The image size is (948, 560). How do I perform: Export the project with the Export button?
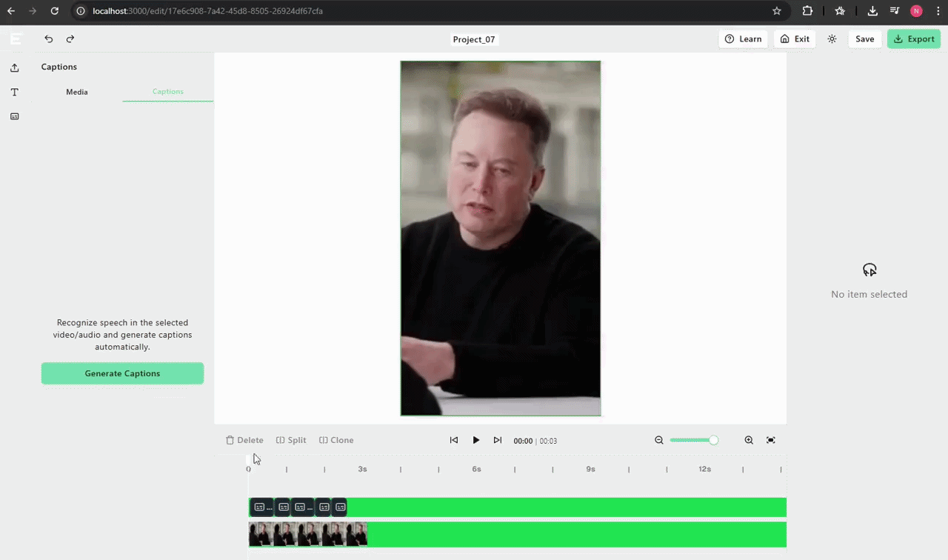914,39
